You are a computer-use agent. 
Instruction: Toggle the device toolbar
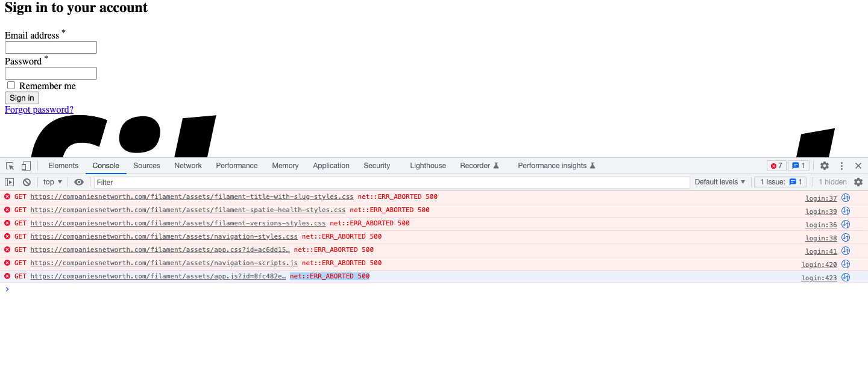[x=25, y=165]
